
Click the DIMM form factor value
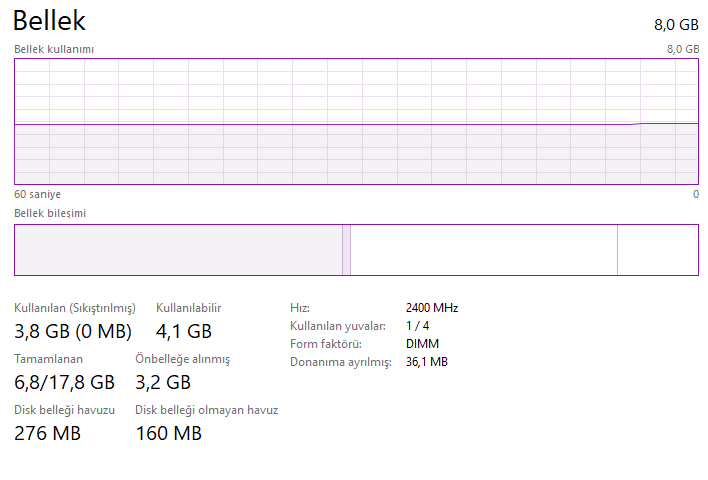pos(422,344)
